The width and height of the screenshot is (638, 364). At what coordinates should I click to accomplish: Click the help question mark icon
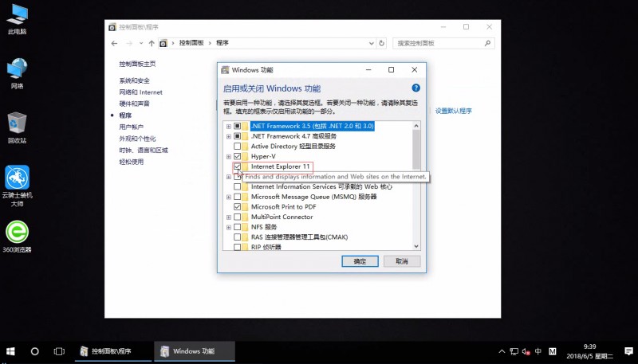pyautogui.click(x=415, y=88)
